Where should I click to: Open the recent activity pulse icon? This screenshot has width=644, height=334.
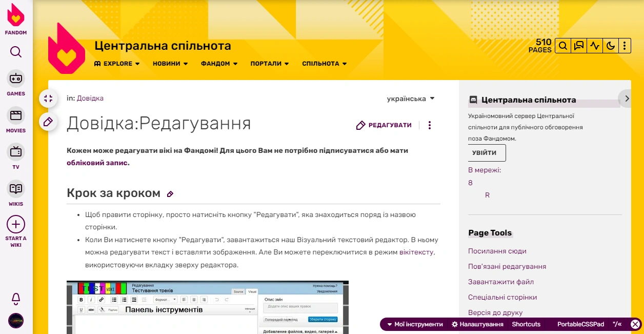click(x=595, y=46)
